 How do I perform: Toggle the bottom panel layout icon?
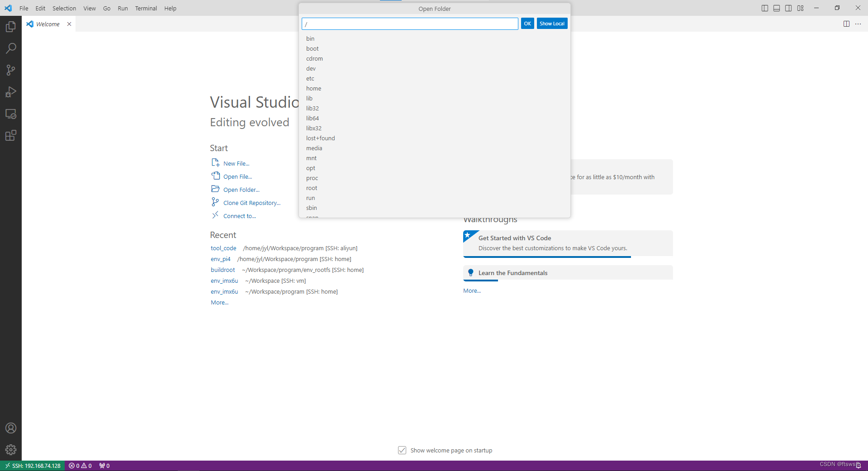[x=777, y=8]
